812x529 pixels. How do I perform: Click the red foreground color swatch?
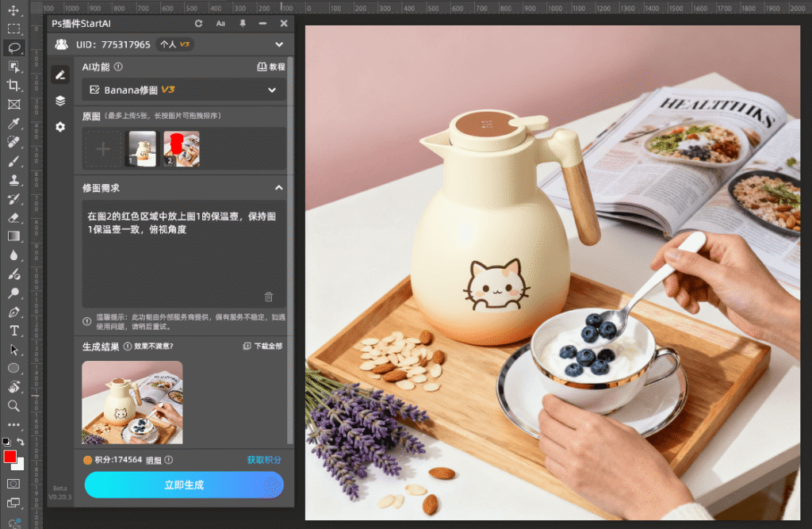pyautogui.click(x=10, y=456)
